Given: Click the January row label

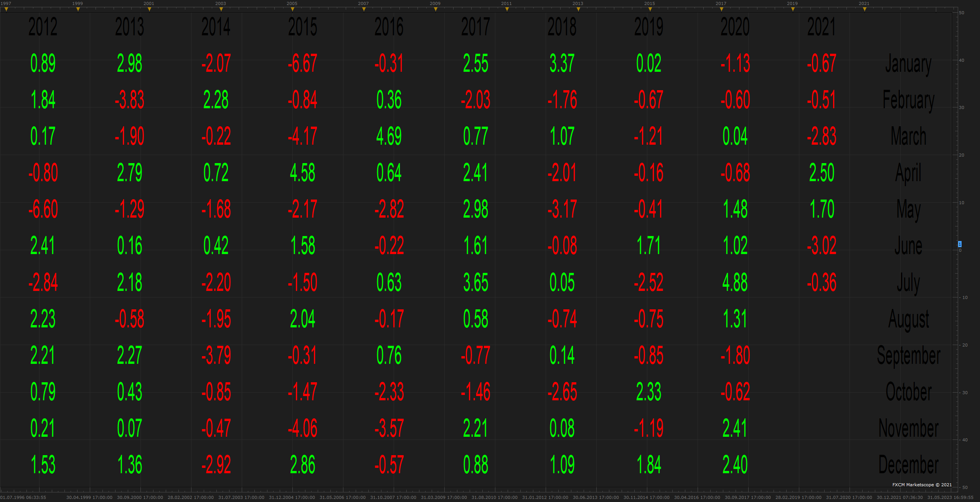Looking at the screenshot, I should pos(908,64).
